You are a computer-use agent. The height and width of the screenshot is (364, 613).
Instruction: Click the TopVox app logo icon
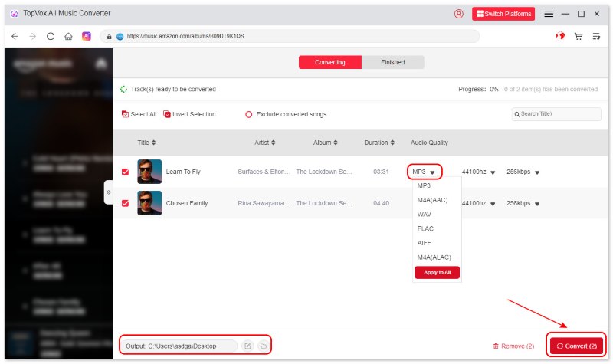pos(15,14)
